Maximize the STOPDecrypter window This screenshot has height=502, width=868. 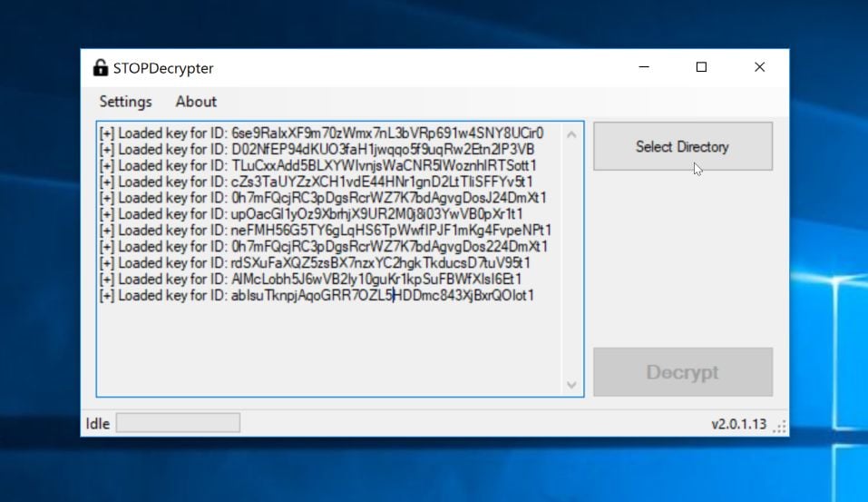click(x=701, y=67)
